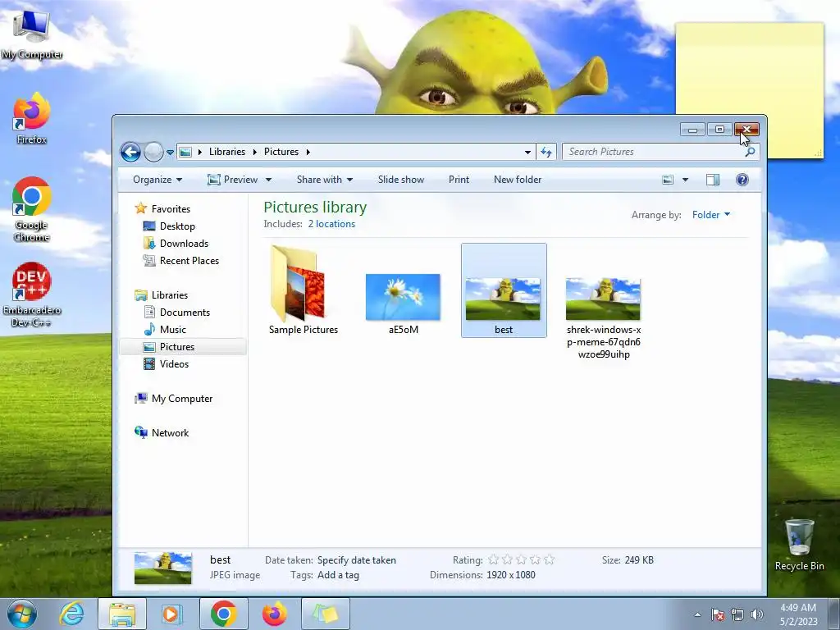Screen dimensions: 840x630
Task: Refresh the Pictures folder view
Action: [546, 152]
